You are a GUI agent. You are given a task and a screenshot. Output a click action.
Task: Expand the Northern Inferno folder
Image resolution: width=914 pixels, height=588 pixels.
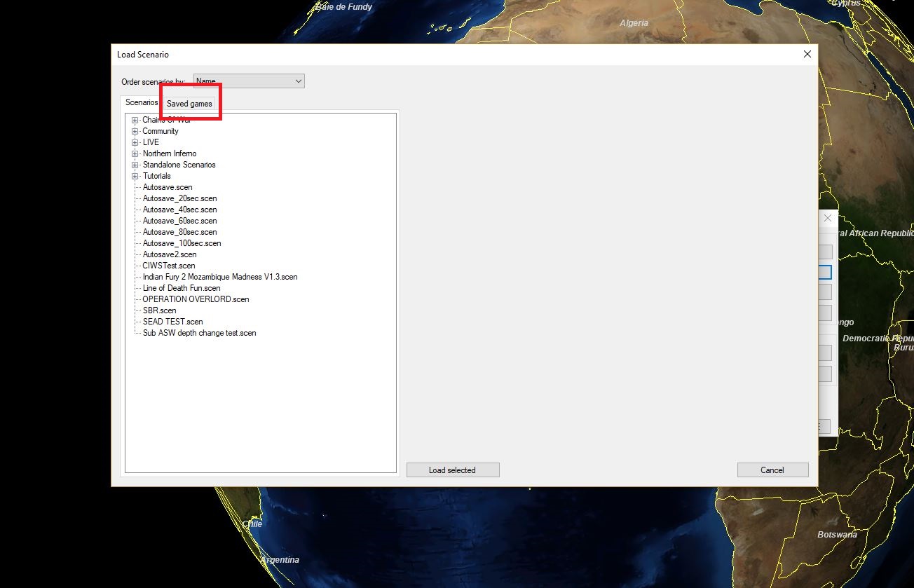tap(135, 153)
